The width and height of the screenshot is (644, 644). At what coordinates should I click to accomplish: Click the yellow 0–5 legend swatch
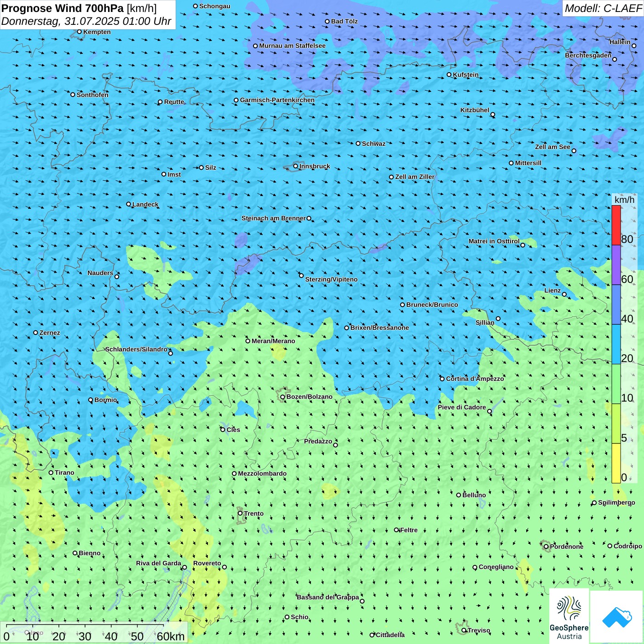point(616,463)
